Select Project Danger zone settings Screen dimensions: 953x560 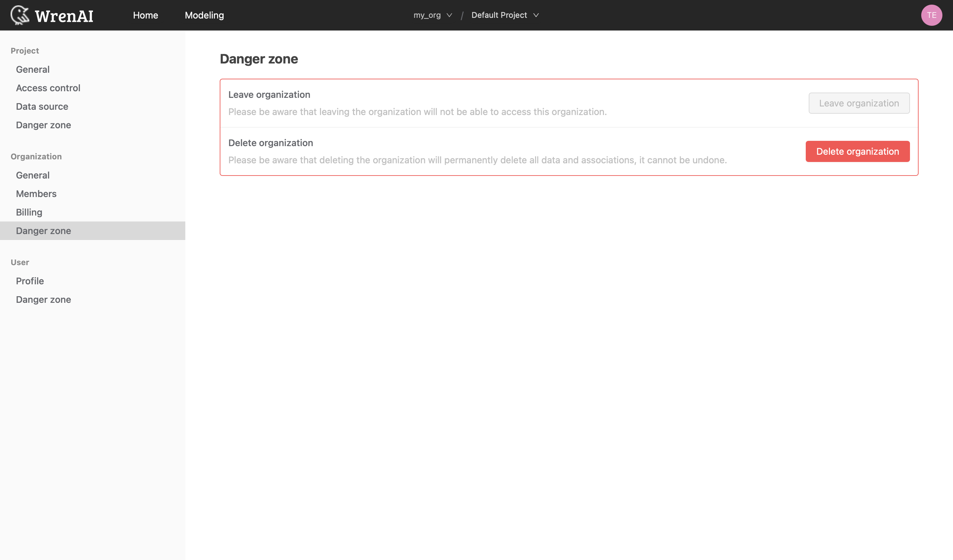[43, 125]
